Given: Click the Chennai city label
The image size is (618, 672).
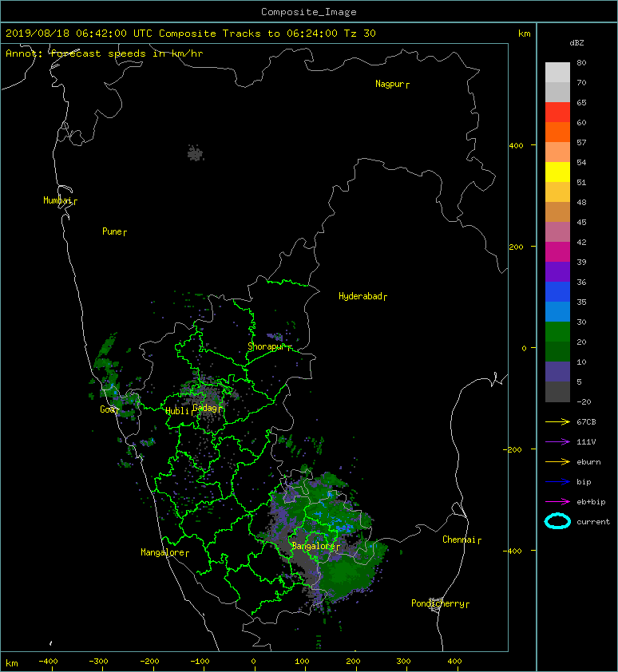Looking at the screenshot, I should pos(462,540).
